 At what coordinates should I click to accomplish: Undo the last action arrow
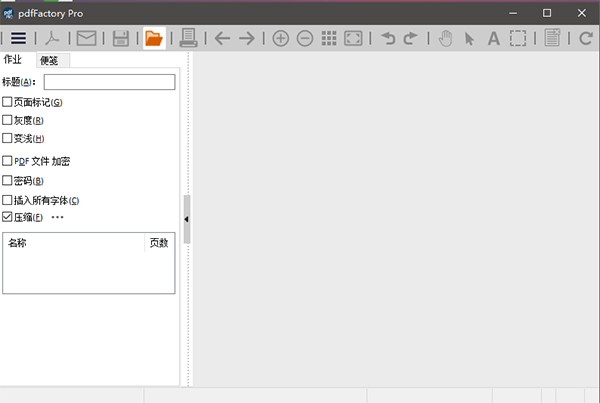click(x=388, y=38)
